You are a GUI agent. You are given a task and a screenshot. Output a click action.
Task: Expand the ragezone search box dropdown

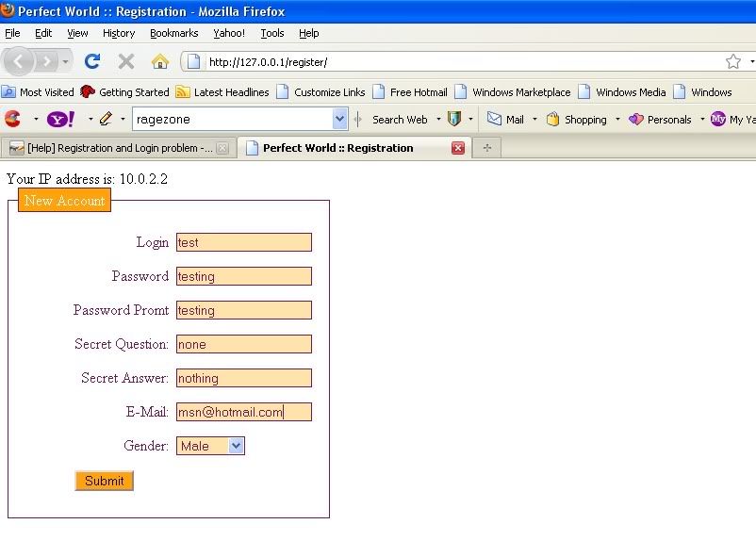tap(337, 120)
